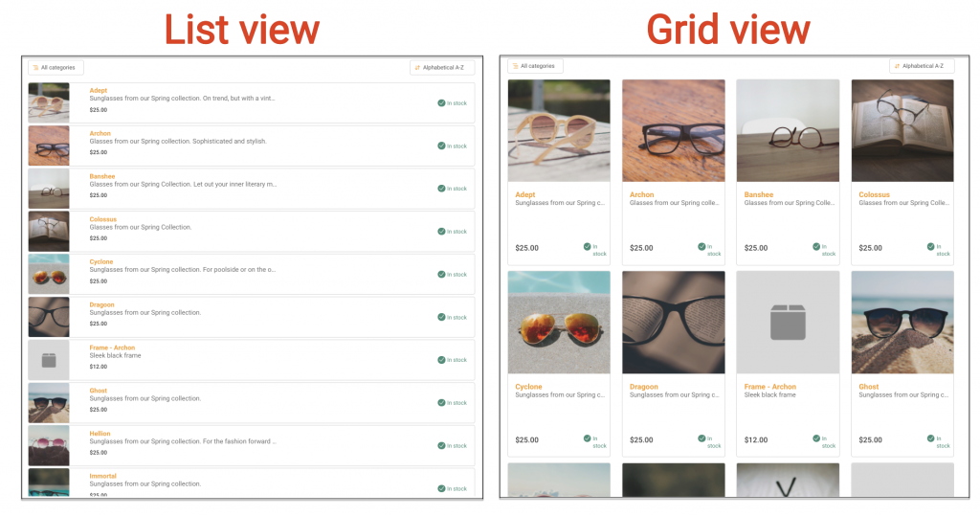Click In stock check icon on Cyclone grid card
This screenshot has width=980, height=516.
pyautogui.click(x=587, y=438)
